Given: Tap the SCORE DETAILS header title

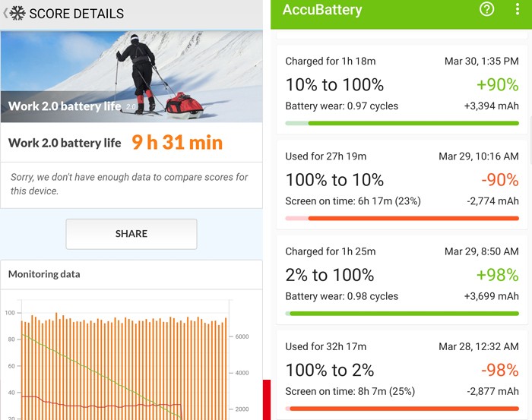Looking at the screenshot, I should 76,14.
